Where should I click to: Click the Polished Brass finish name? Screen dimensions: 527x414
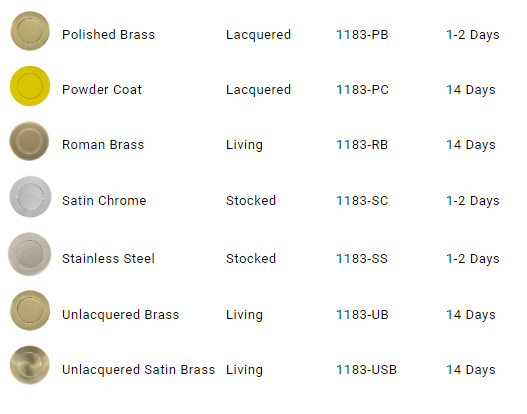click(108, 35)
